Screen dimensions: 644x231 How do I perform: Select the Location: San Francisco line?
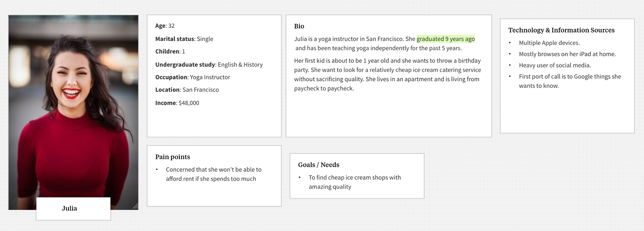tap(187, 90)
